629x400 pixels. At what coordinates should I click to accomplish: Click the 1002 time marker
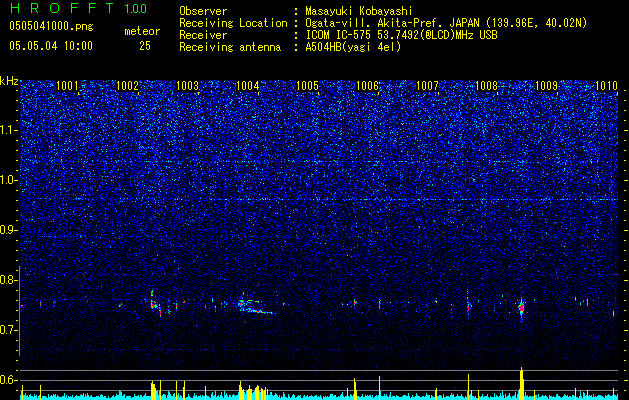127,85
